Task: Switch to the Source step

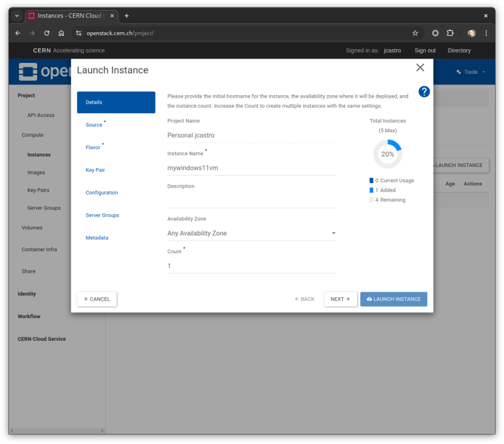Action: click(94, 125)
